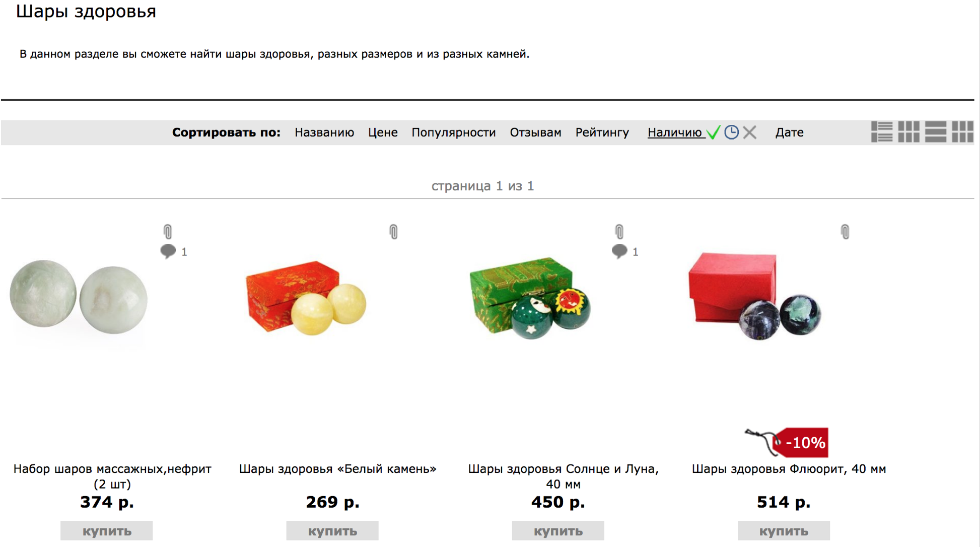The width and height of the screenshot is (980, 547).
Task: Sort products by Дате
Action: [789, 132]
